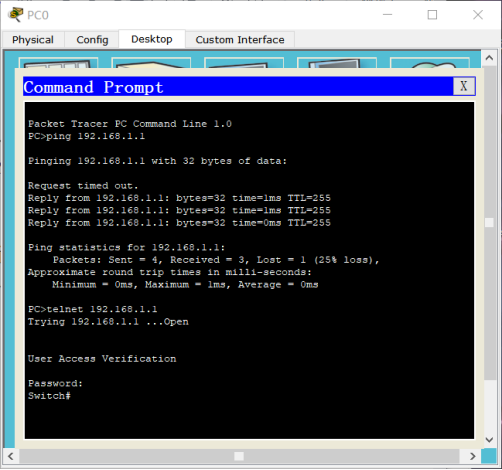Click the horizontal scrollbar right arrow
The image size is (502, 470).
[473, 456]
